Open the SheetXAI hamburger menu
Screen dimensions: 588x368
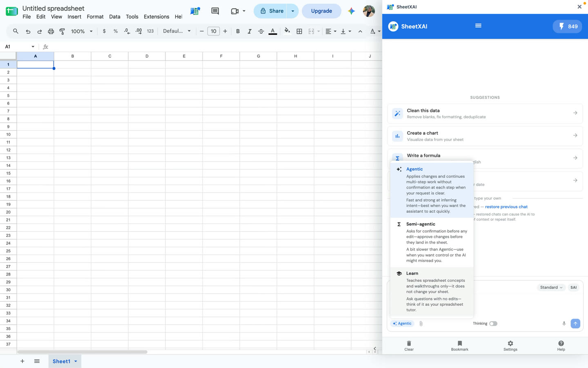pos(478,26)
